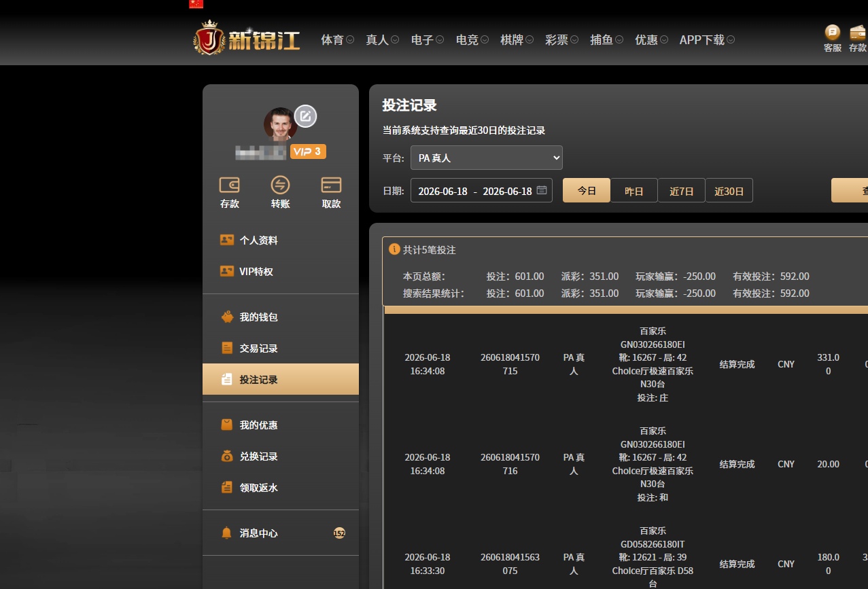Image resolution: width=868 pixels, height=589 pixels.
Task: Select 投注记录 in the sidebar
Action: (280, 379)
